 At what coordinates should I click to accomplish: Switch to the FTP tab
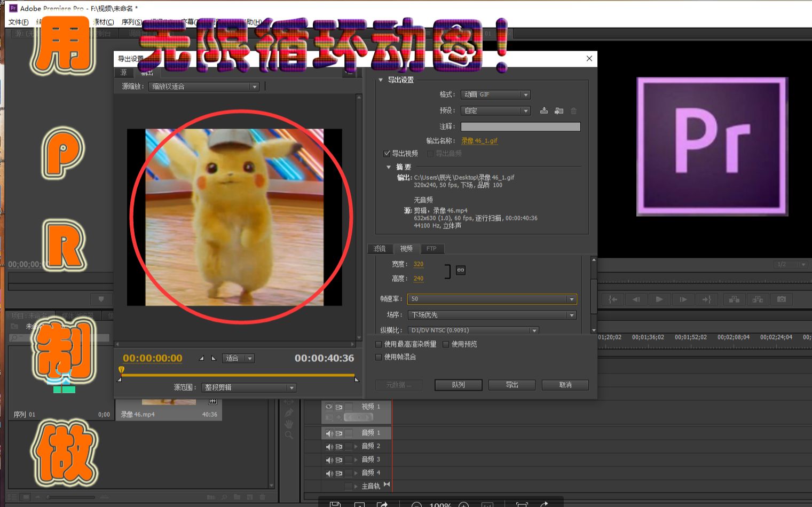(x=431, y=249)
